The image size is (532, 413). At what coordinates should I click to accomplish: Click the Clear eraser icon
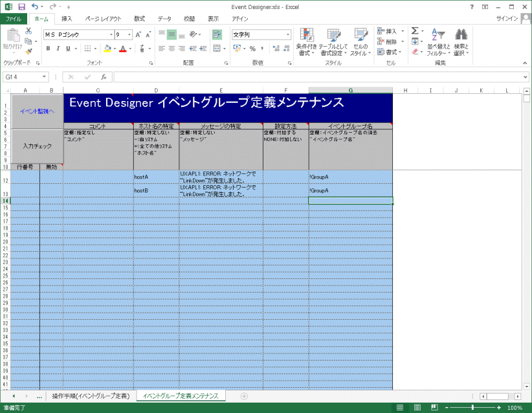pos(415,52)
